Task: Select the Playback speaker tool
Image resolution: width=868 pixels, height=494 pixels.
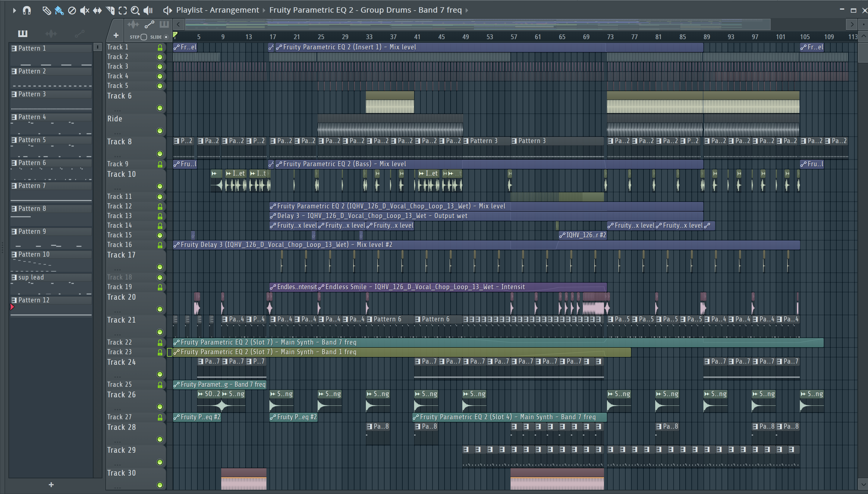Action: [148, 11]
